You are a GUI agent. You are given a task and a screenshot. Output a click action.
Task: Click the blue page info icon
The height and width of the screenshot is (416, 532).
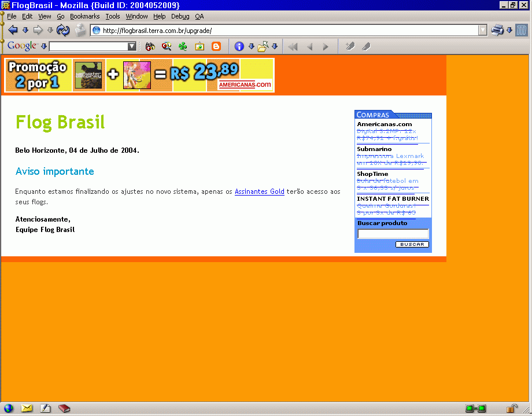coord(239,46)
